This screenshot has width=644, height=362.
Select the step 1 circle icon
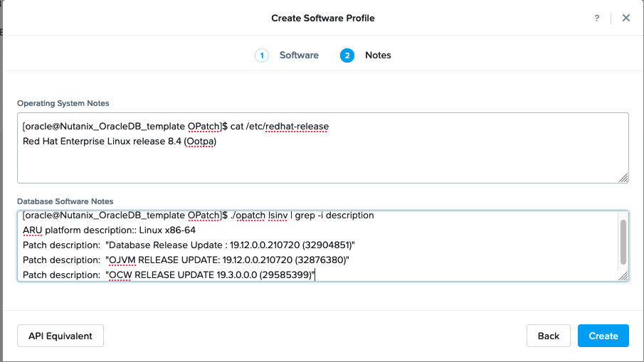tap(262, 55)
